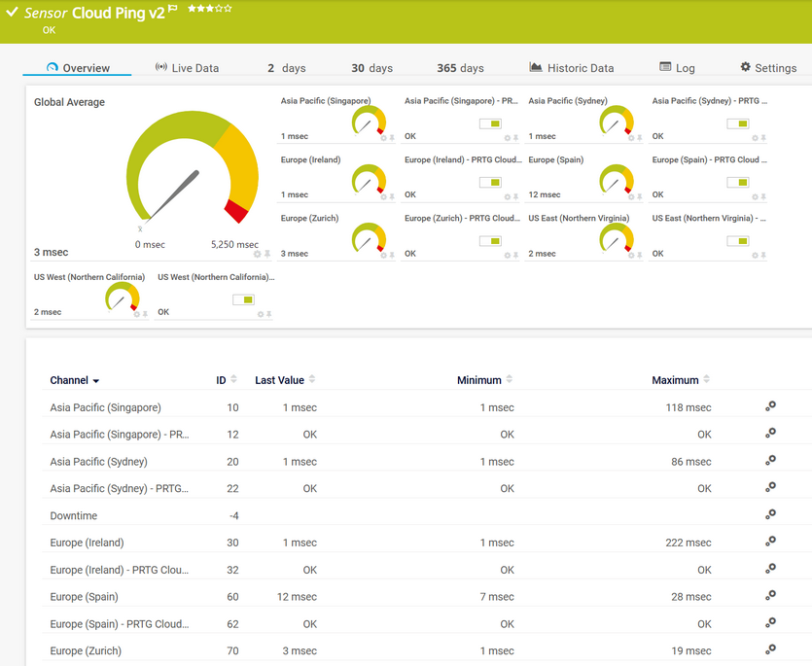812x666 pixels.
Task: Sort the table by Last Value column
Action: 285,380
